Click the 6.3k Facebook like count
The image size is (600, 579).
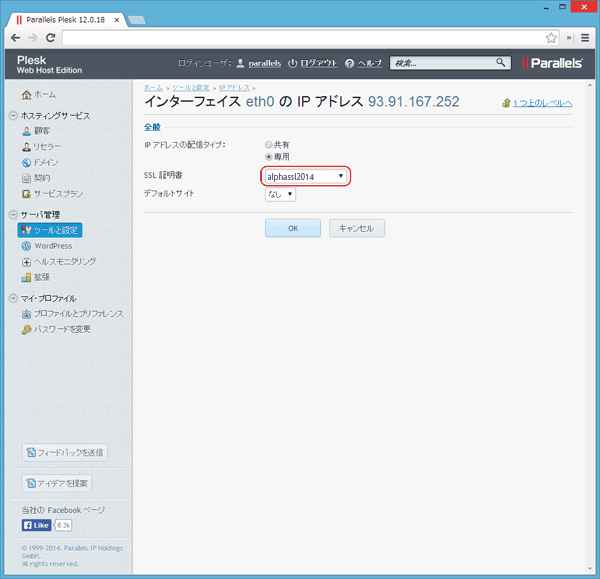pyautogui.click(x=64, y=525)
